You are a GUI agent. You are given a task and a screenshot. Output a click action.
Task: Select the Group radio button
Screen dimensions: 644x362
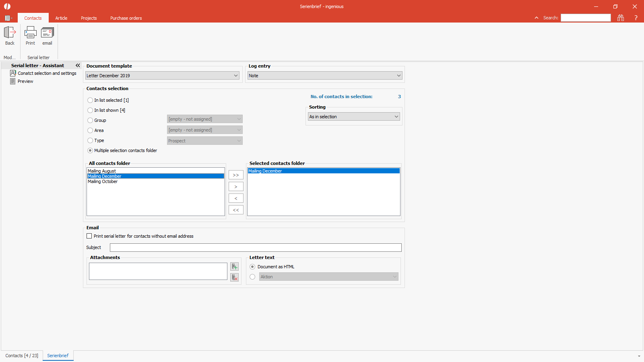point(90,120)
